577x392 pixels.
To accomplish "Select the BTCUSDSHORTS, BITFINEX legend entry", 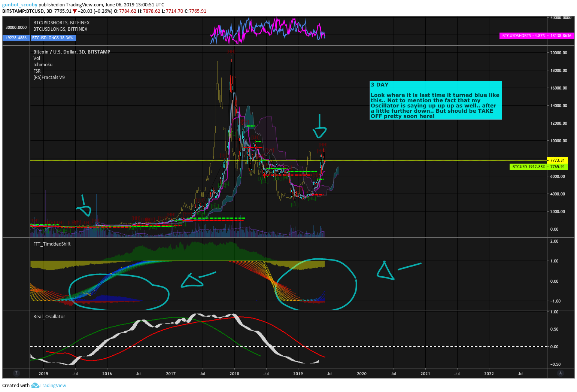I will click(x=61, y=23).
